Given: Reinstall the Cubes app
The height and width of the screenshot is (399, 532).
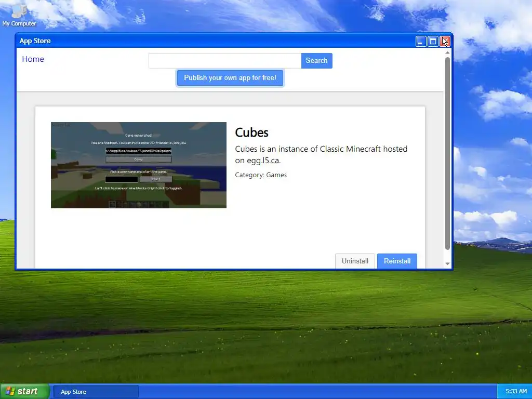Looking at the screenshot, I should tap(397, 261).
